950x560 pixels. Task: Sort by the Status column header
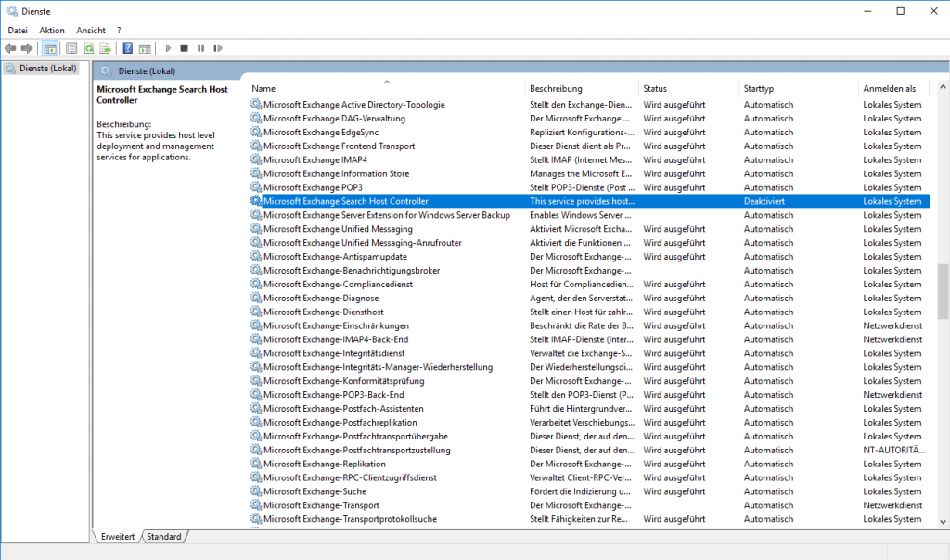(655, 89)
